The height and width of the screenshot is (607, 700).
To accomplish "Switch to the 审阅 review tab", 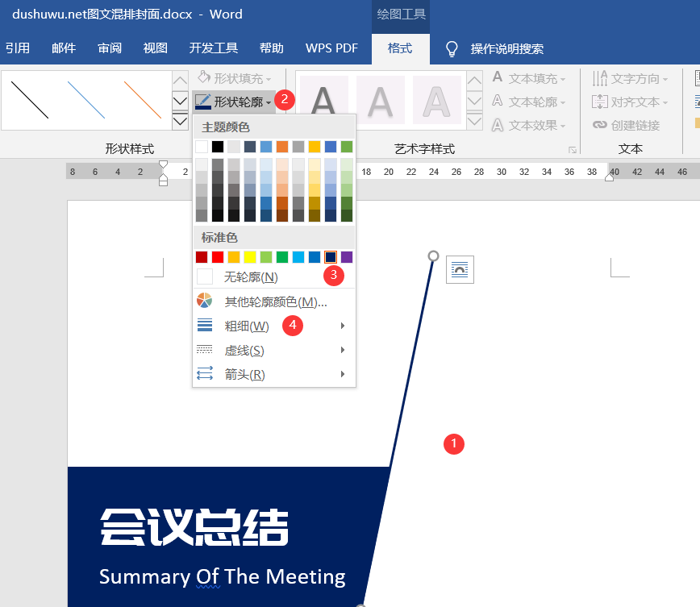I will (x=110, y=48).
